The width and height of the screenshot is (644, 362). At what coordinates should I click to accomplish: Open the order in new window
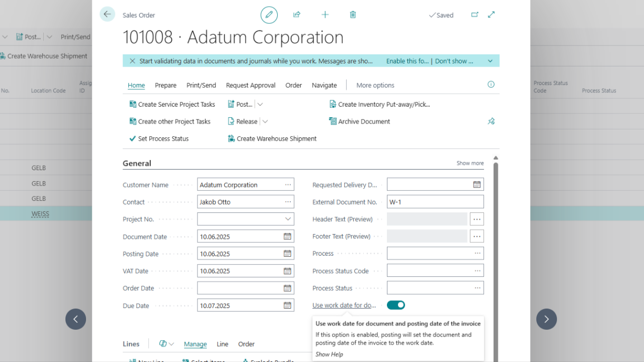coord(475,15)
